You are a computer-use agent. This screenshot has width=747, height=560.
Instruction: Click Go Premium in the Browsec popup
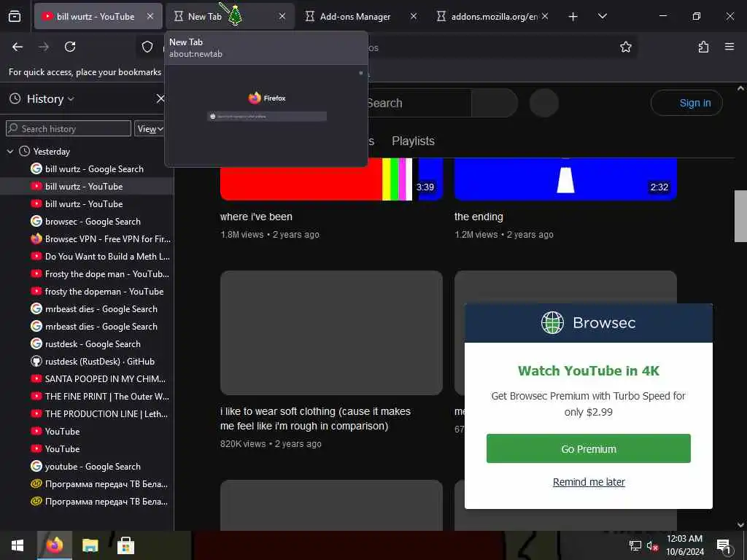click(x=589, y=448)
